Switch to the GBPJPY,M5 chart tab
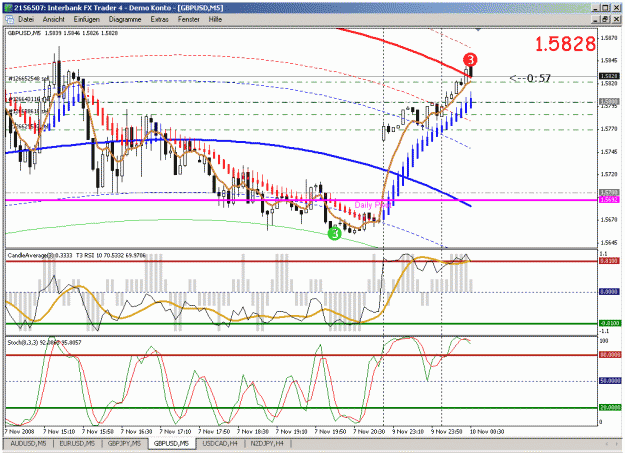The height and width of the screenshot is (453, 625). click(x=124, y=443)
